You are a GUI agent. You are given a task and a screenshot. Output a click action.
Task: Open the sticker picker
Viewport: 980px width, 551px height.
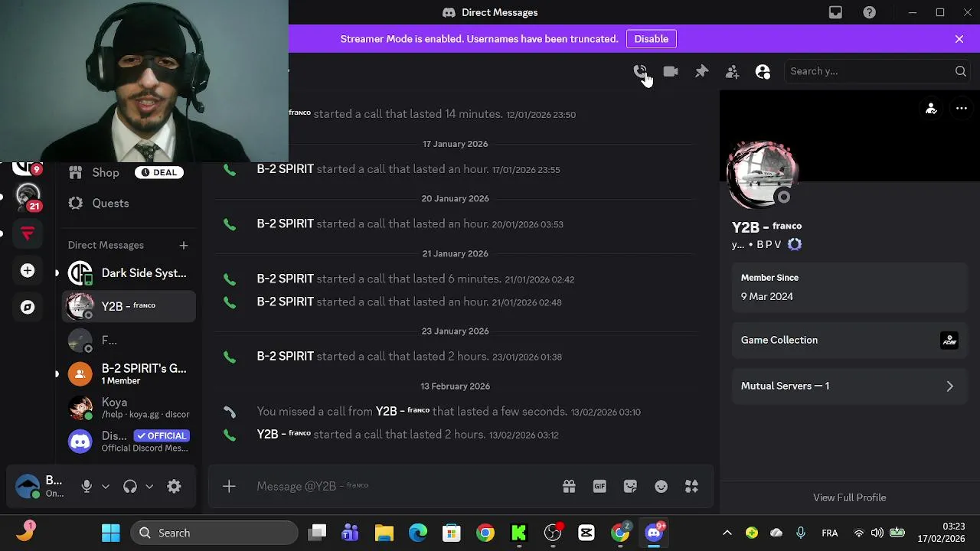point(630,486)
